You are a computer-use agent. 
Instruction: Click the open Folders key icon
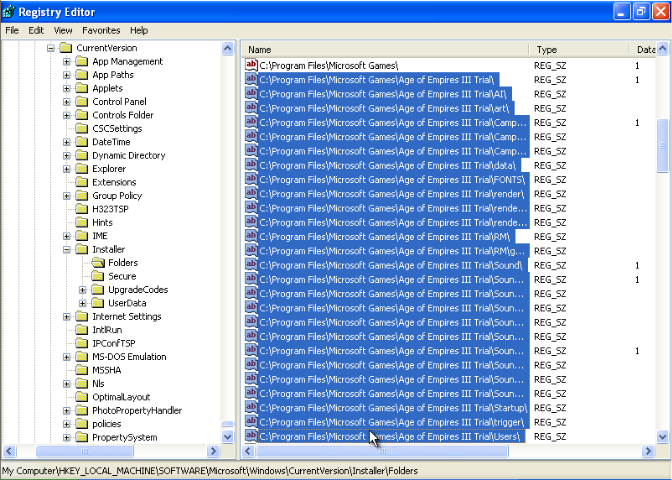tap(98, 263)
